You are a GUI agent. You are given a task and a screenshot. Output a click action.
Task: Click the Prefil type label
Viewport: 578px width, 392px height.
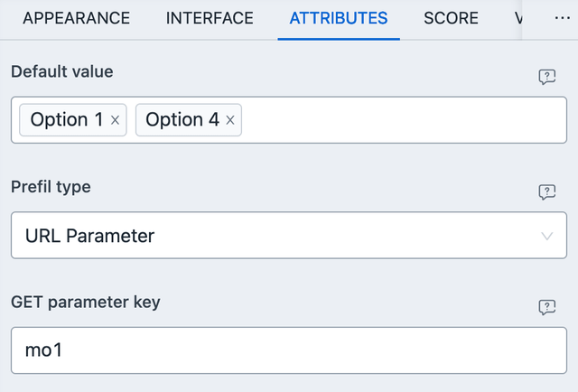(x=51, y=187)
